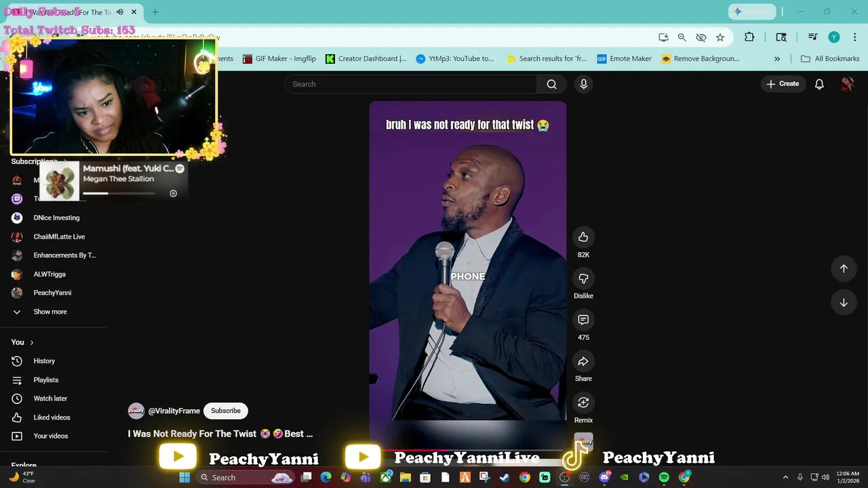Viewport: 868px width, 488px height.
Task: Open the Remove Background bookmark
Action: click(701, 59)
